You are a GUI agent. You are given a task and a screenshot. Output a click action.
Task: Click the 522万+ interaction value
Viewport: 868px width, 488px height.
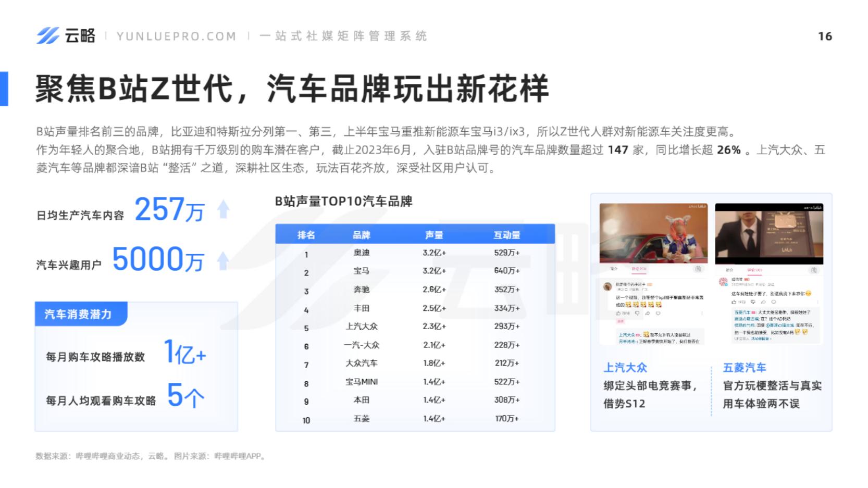506,382
